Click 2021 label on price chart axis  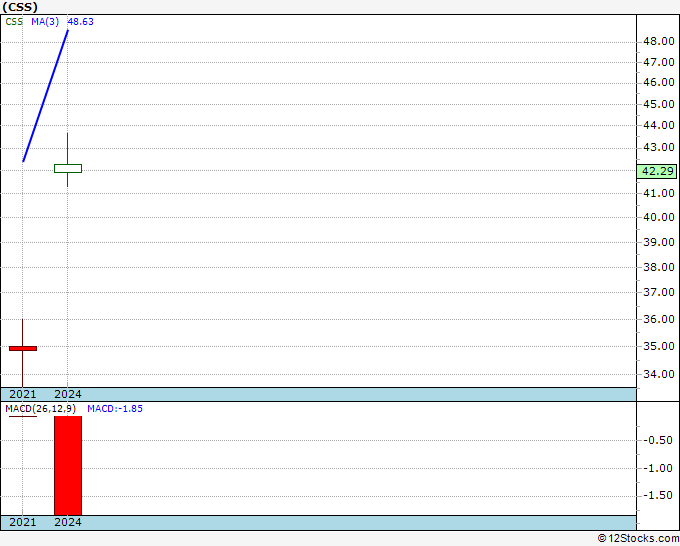[x=23, y=394]
